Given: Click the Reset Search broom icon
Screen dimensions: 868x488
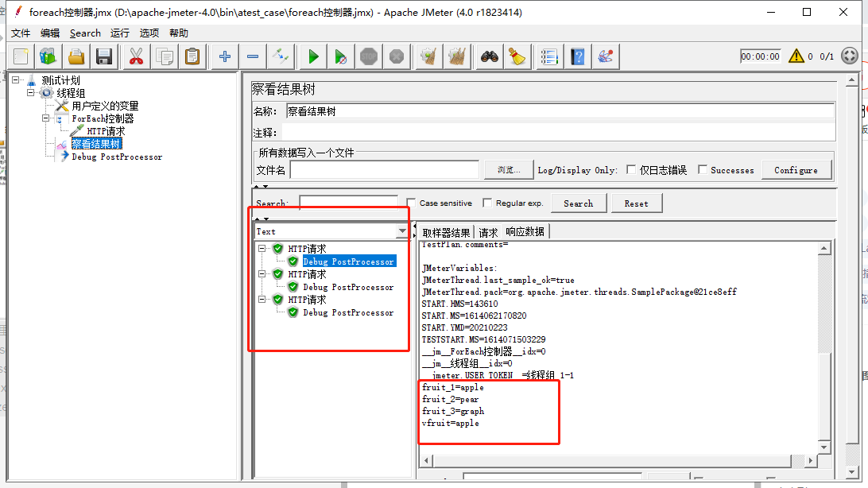Looking at the screenshot, I should click(517, 56).
